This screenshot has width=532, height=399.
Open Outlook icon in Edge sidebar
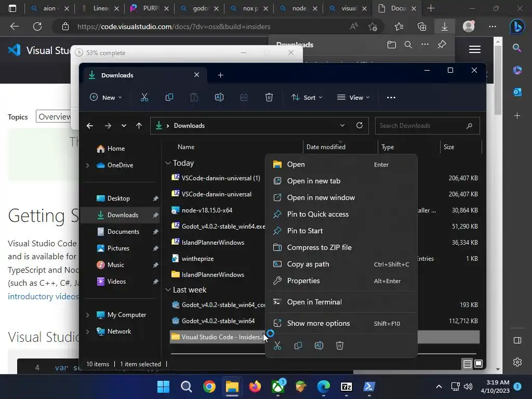tap(517, 92)
